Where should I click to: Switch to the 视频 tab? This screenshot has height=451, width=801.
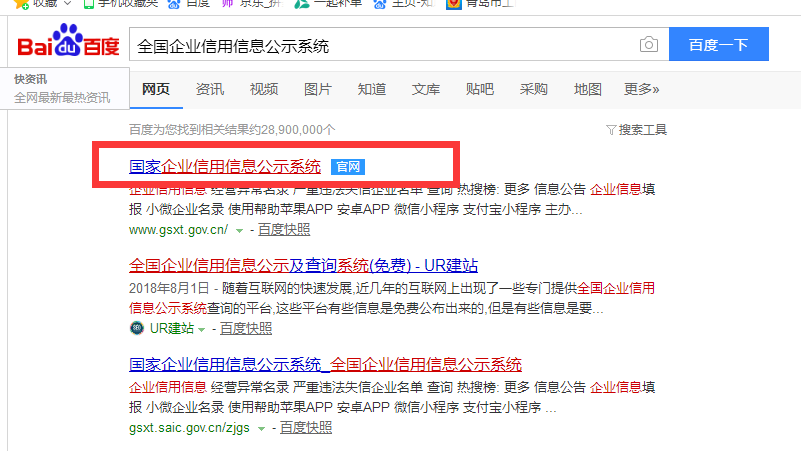(x=264, y=89)
